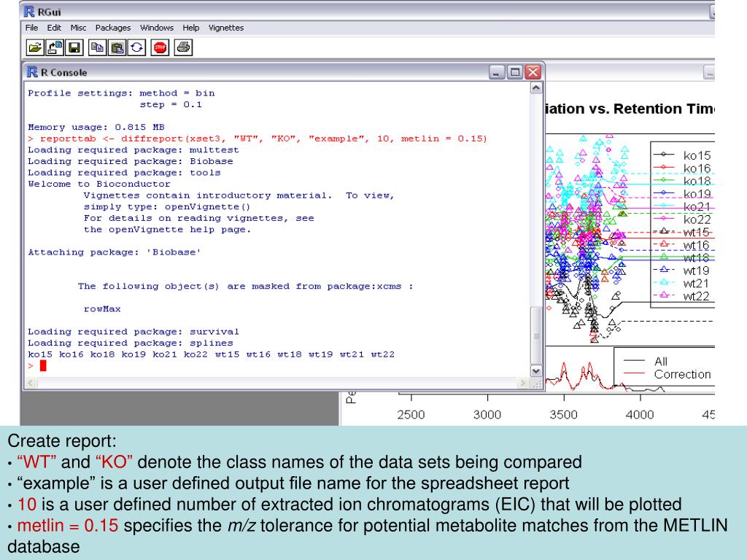This screenshot has width=747, height=560.
Task: Click horizontal scrollbar left arrow in R Console
Action: coord(31,383)
